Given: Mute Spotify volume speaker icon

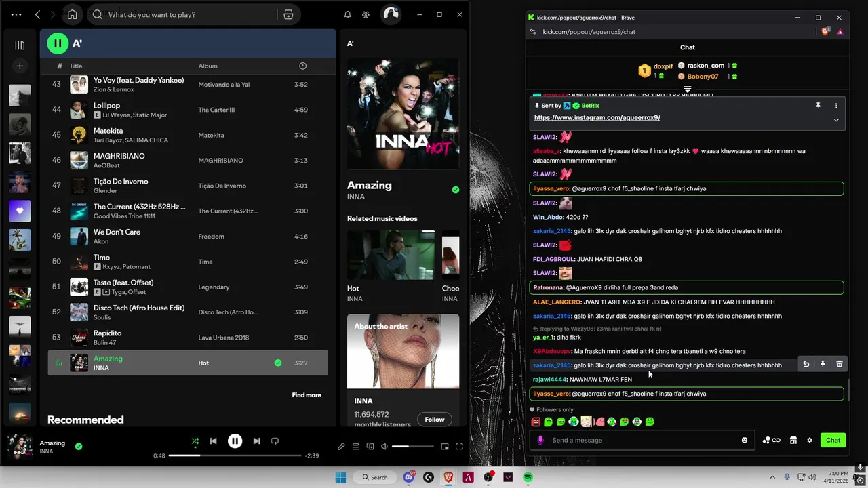Looking at the screenshot, I should 384,447.
